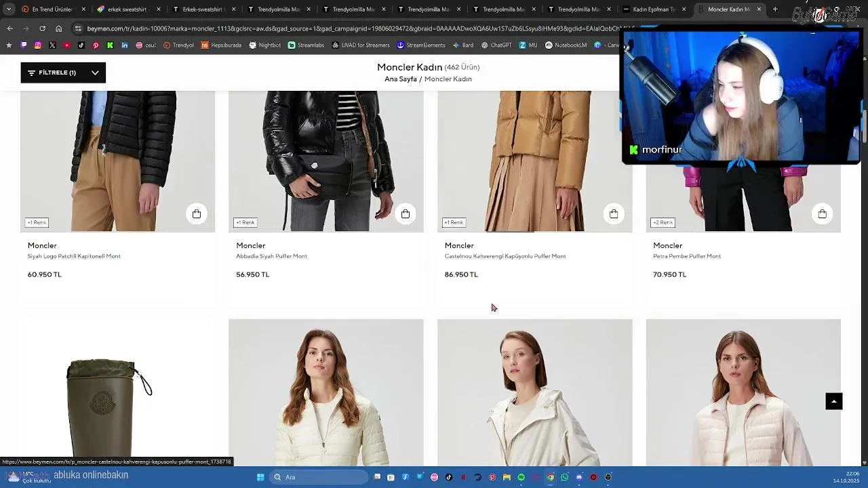Open Siyah Logo Patchli Kapitoneli Mont product title
The width and height of the screenshot is (868, 488).
(x=74, y=256)
